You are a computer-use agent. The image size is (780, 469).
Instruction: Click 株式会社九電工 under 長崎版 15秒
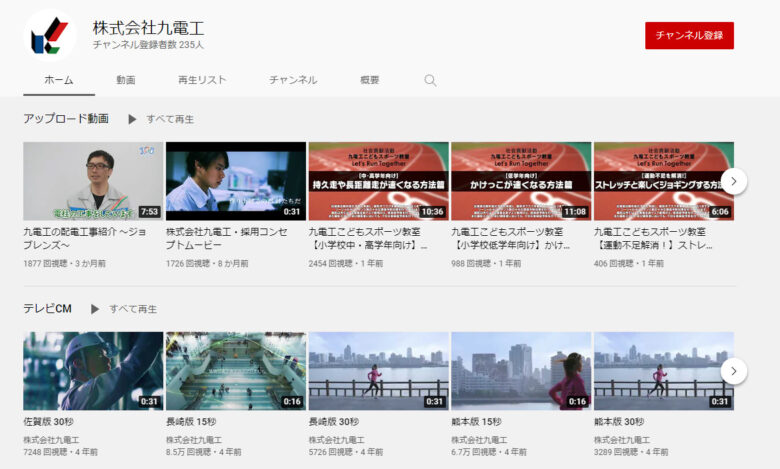click(194, 440)
